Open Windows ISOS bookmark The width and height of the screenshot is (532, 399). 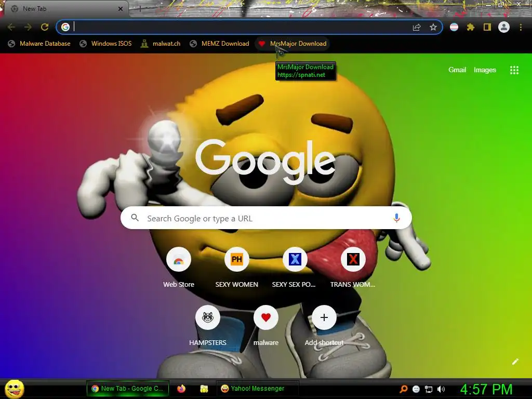coord(105,44)
